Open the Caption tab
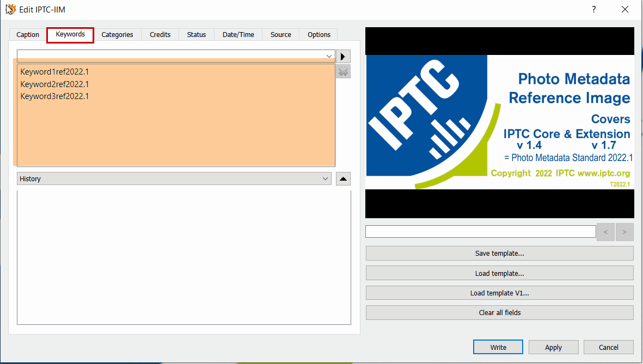643x364 pixels. pos(28,34)
